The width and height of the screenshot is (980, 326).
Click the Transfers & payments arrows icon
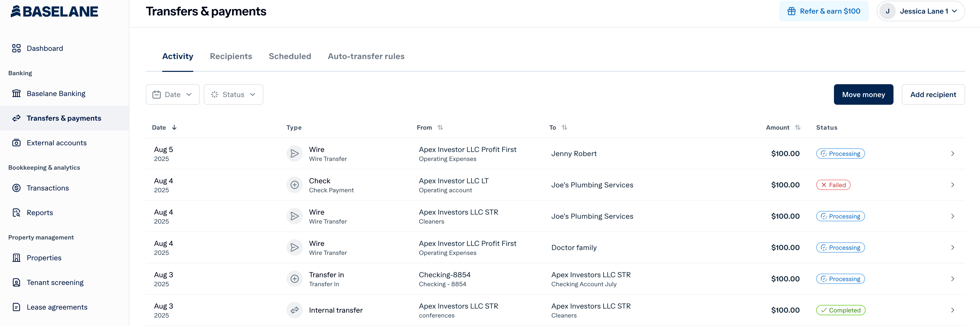16,118
